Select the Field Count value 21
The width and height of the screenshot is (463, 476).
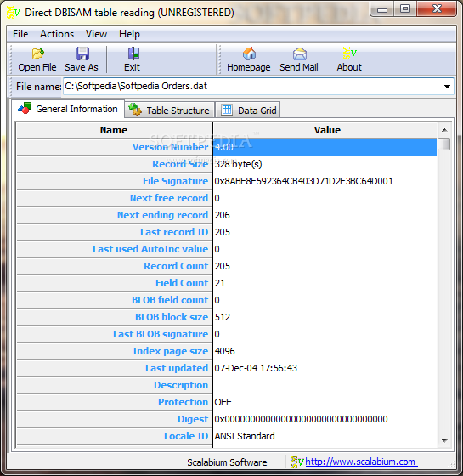pos(325,284)
